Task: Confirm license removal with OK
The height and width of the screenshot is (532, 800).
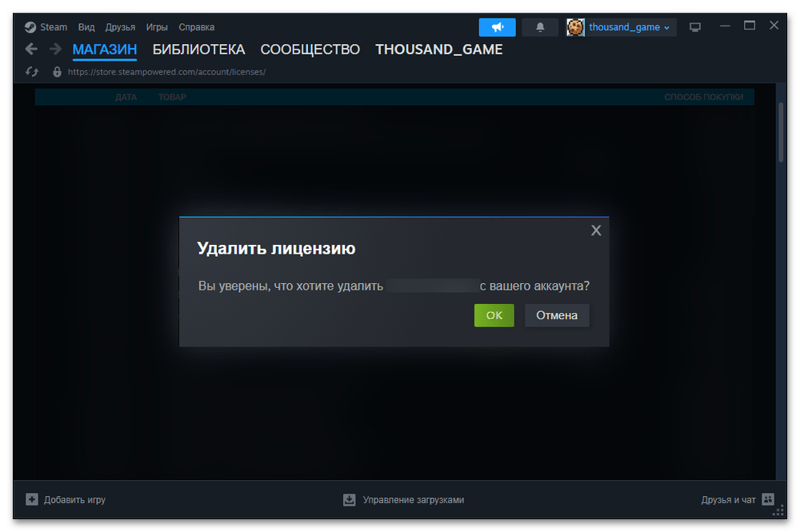Action: (494, 315)
